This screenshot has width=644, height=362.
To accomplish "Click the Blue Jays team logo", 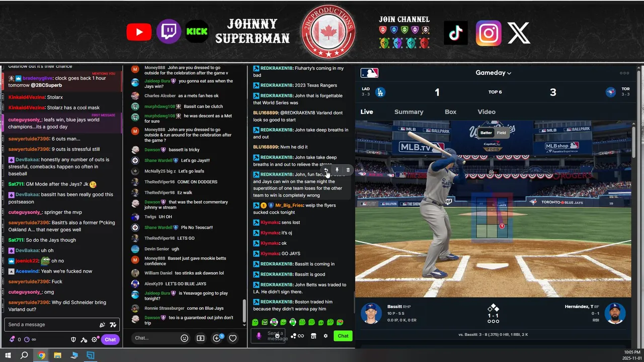I will [x=610, y=92].
